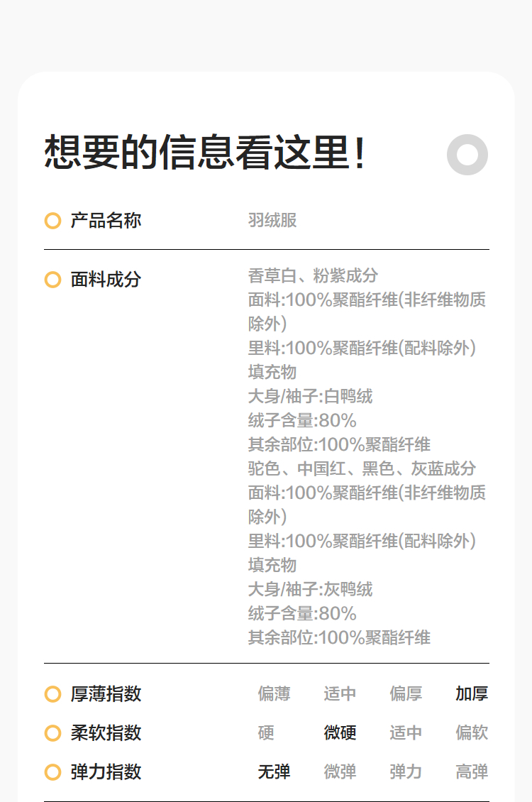Click the 想要的信息看这里 heading
Screen dimensions: 532x802
(206, 153)
